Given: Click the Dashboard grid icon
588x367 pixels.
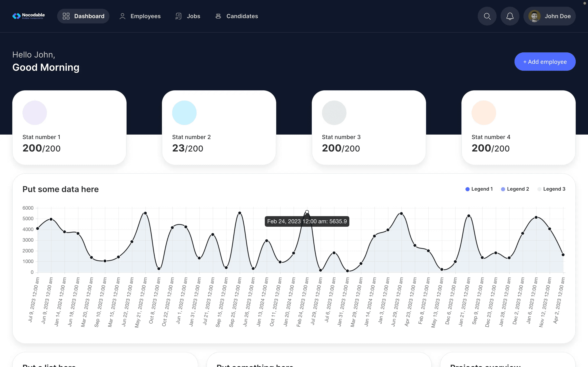Looking at the screenshot, I should [66, 16].
